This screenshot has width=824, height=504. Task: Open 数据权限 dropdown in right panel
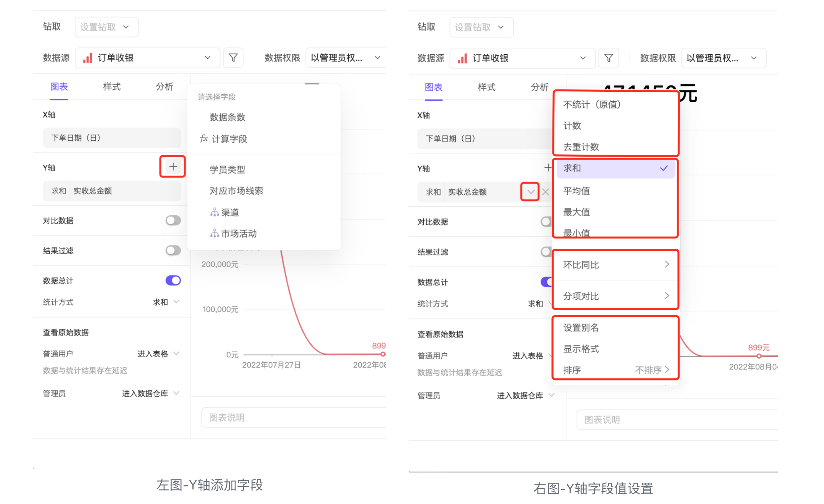[723, 58]
